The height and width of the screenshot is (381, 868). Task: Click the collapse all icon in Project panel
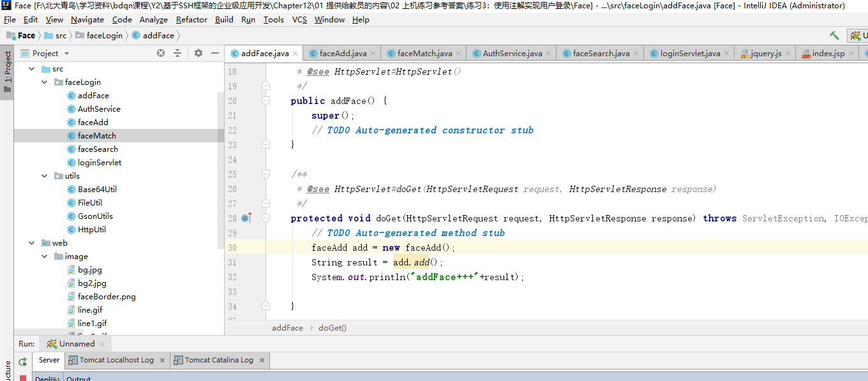[177, 54]
